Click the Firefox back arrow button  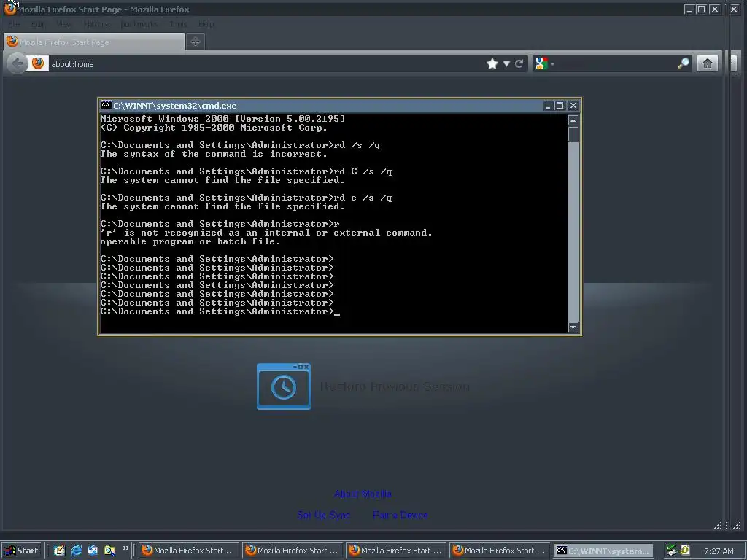[x=18, y=64]
